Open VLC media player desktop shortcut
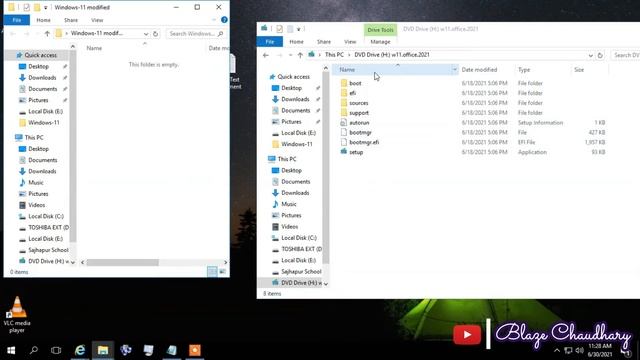Viewport: 640px width, 360px height. [17, 315]
